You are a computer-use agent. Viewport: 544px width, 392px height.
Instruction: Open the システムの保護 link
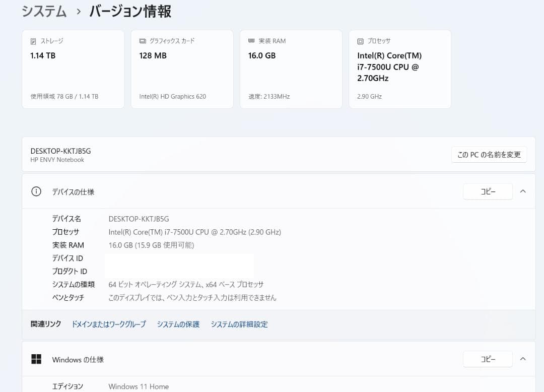click(178, 324)
